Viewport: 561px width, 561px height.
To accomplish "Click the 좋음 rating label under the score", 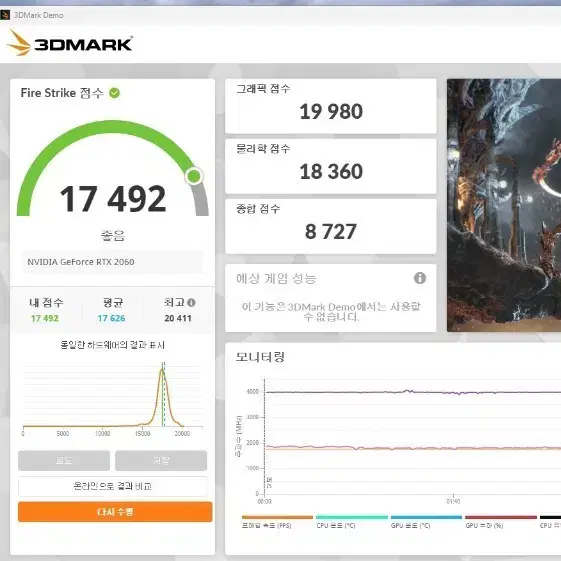I will (112, 235).
